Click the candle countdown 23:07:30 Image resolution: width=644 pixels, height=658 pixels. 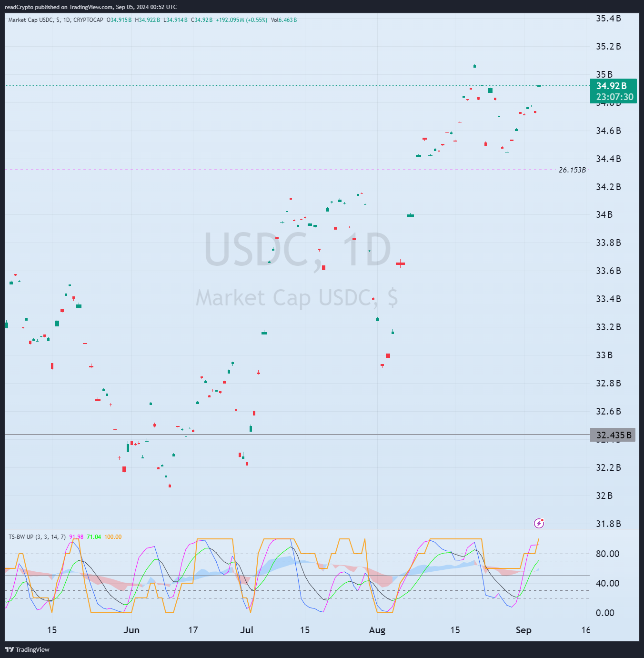(x=614, y=97)
